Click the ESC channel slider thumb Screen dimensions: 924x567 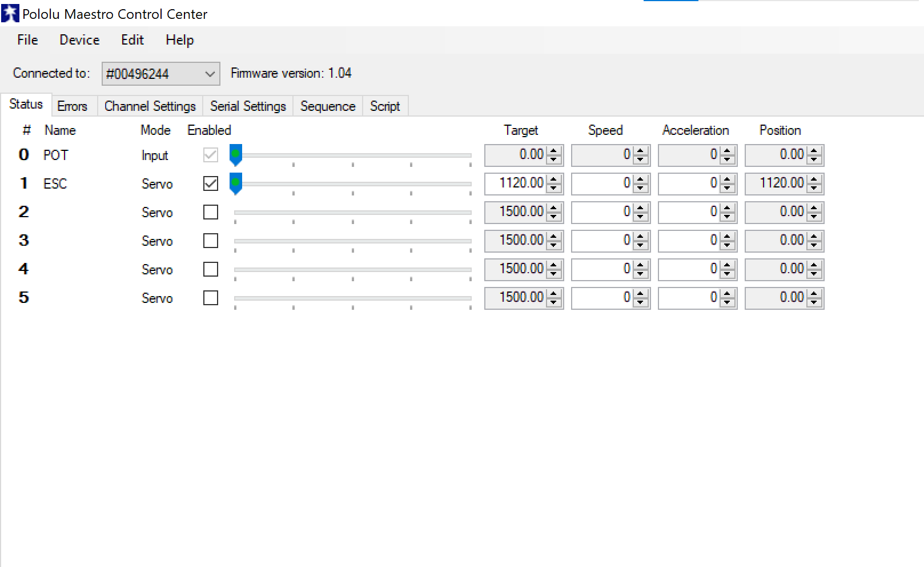tap(235, 183)
